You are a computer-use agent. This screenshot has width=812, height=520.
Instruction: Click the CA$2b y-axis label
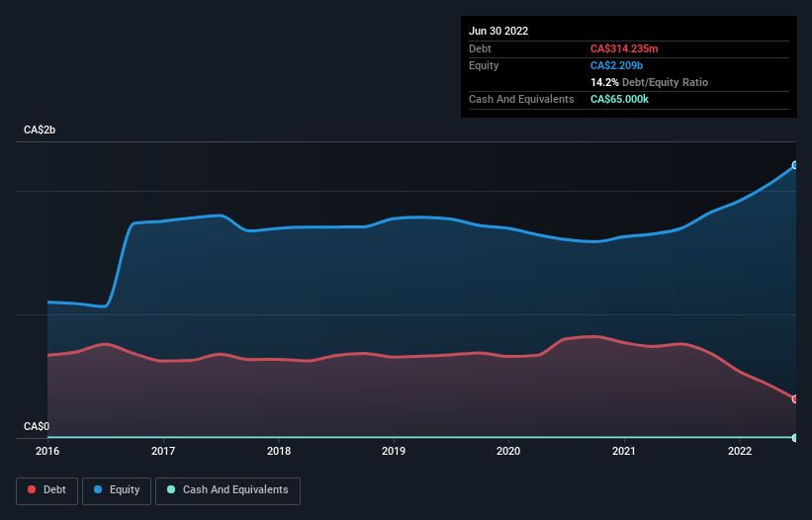point(40,130)
